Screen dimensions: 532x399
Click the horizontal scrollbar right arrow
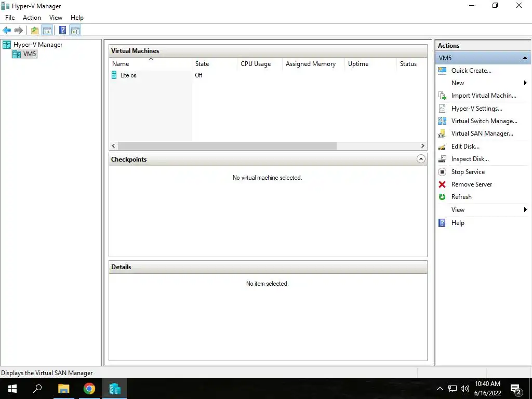[422, 146]
